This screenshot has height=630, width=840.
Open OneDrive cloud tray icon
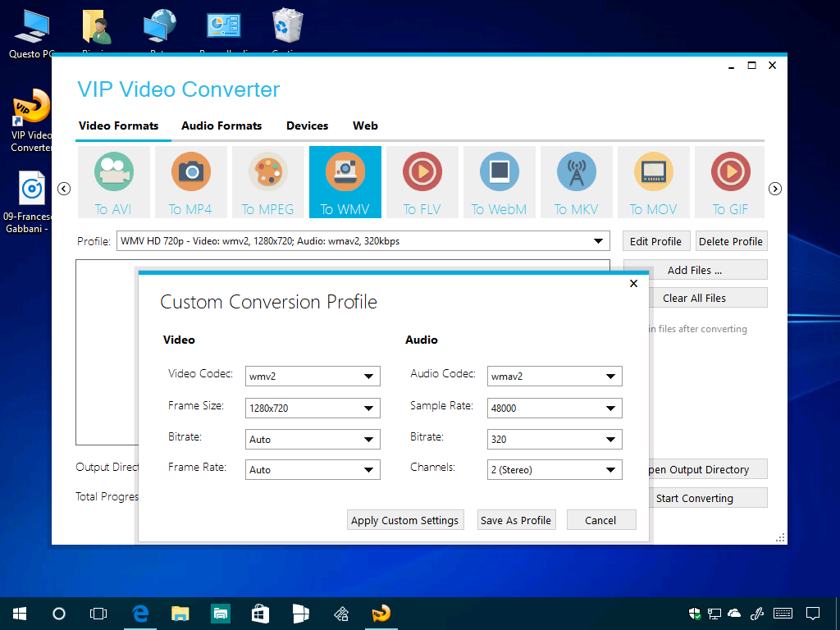point(734,614)
